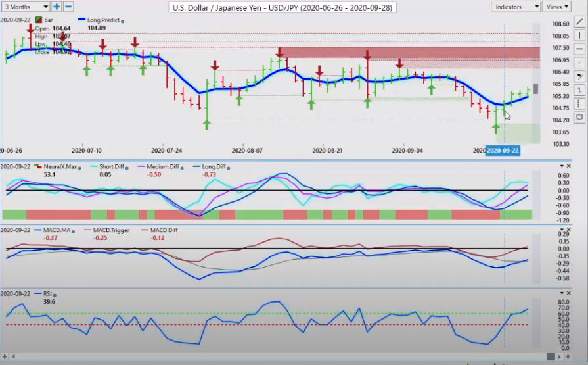
Task: Close the MACD indicator panel
Action: pyautogui.click(x=568, y=230)
